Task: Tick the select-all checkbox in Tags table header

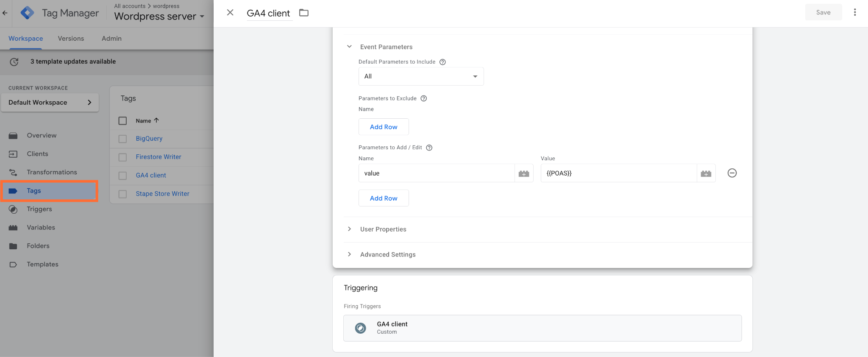Action: pyautogui.click(x=122, y=121)
